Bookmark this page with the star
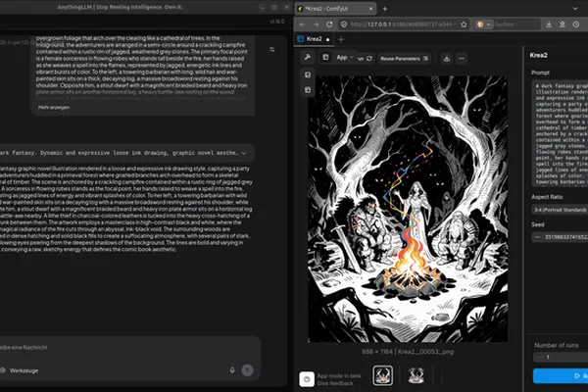This screenshot has width=588, height=392. (464, 24)
